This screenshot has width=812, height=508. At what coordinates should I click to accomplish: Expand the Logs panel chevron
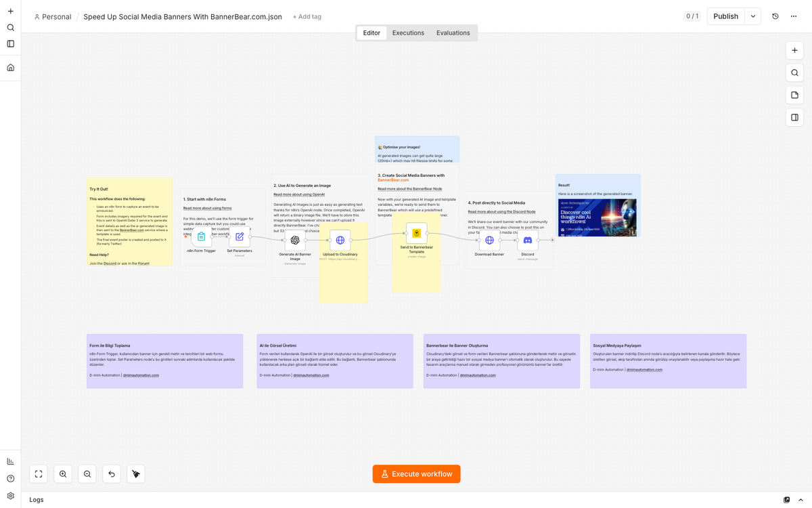click(x=800, y=500)
